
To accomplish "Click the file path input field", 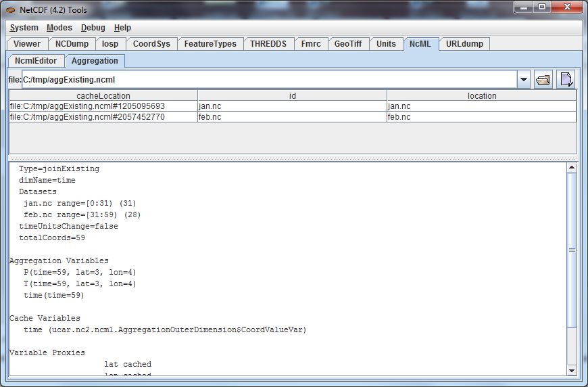I will pyautogui.click(x=269, y=80).
